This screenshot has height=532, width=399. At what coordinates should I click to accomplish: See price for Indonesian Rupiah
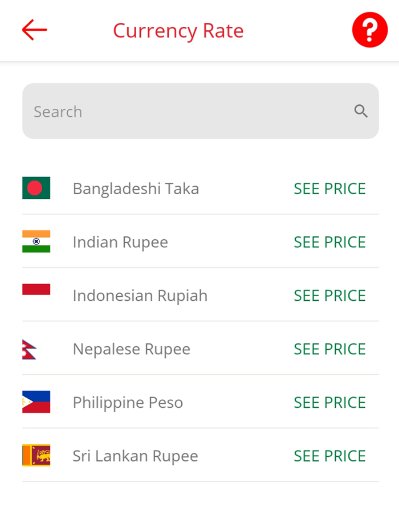(x=329, y=295)
